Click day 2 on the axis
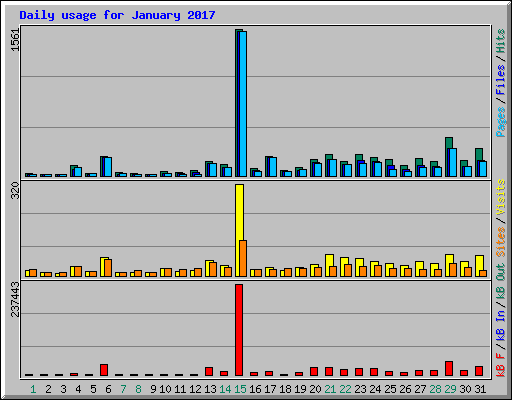The image size is (512, 400). pos(48,389)
